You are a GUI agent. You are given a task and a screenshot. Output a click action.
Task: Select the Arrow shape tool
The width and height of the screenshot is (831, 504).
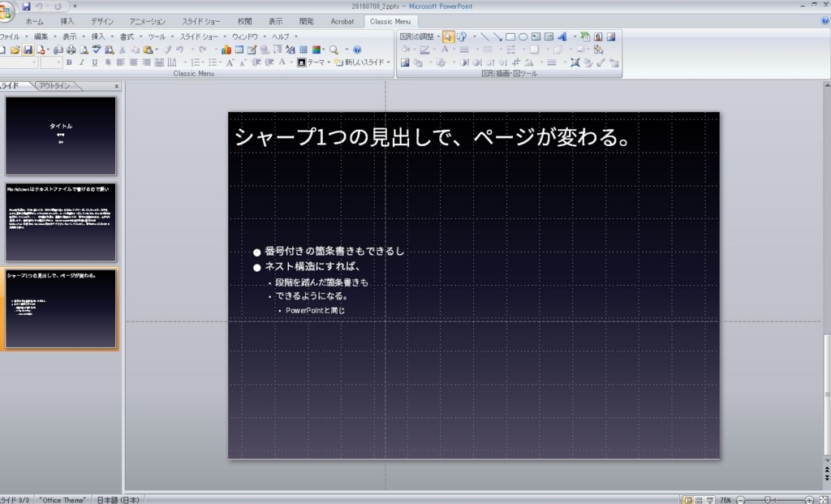click(497, 37)
